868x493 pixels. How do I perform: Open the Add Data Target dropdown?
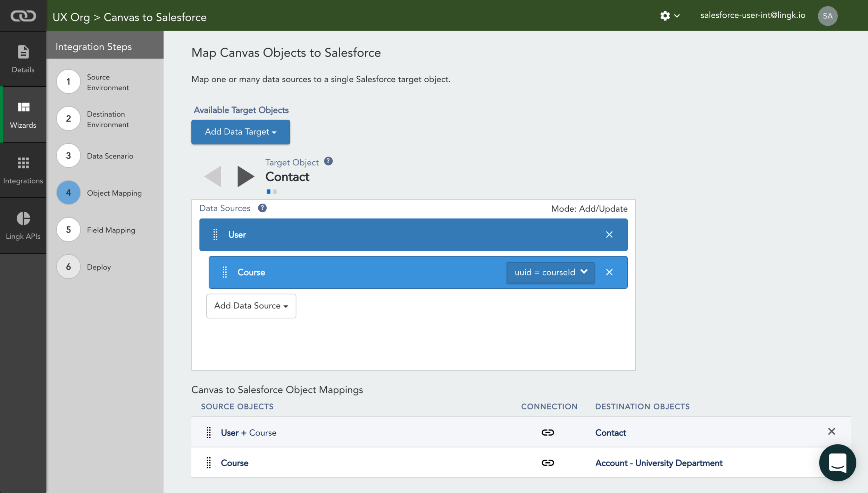pos(241,132)
